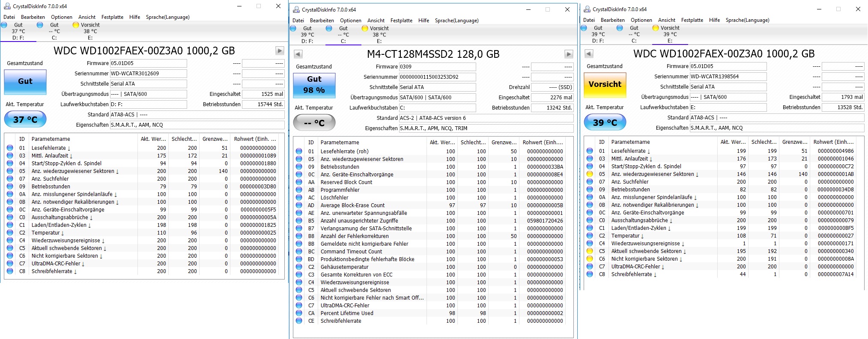Go to next disk in middle window
The width and height of the screenshot is (868, 339).
click(x=569, y=54)
